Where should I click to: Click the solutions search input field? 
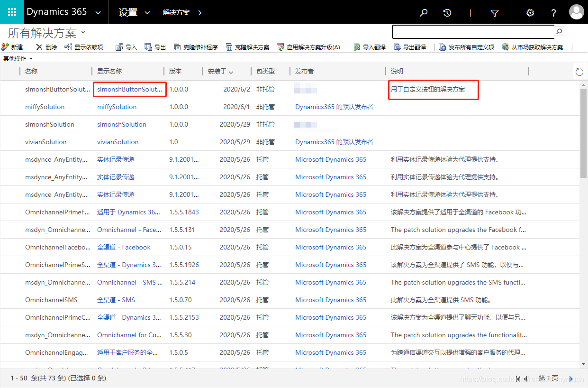(x=473, y=32)
